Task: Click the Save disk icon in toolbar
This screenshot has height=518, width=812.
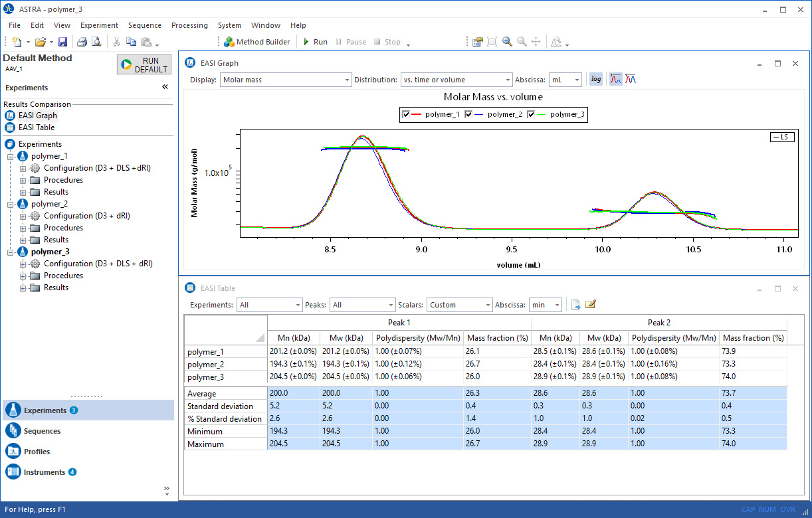Action: point(62,42)
